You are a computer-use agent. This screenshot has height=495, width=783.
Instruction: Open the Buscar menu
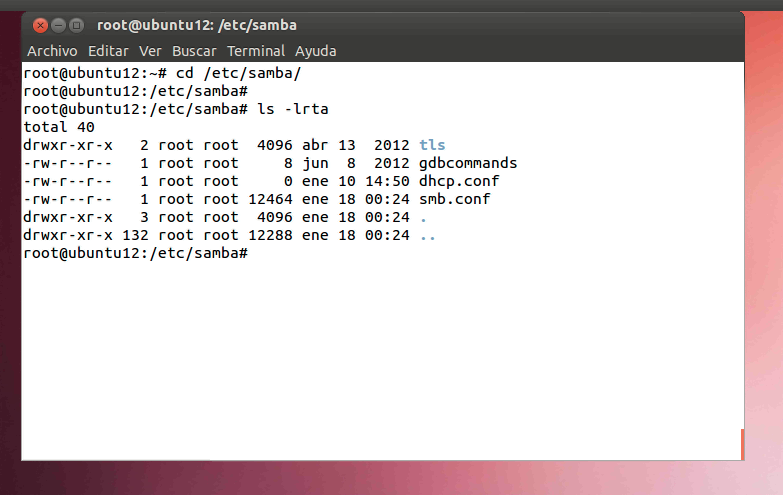(194, 51)
